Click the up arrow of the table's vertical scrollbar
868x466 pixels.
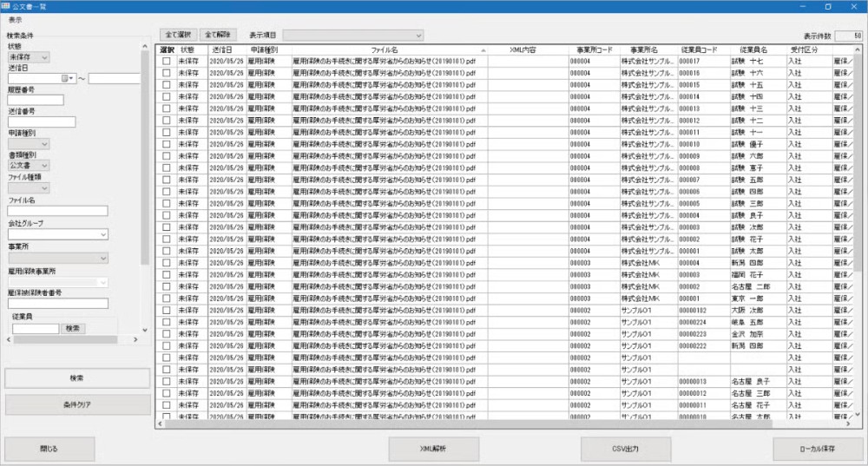click(x=858, y=50)
